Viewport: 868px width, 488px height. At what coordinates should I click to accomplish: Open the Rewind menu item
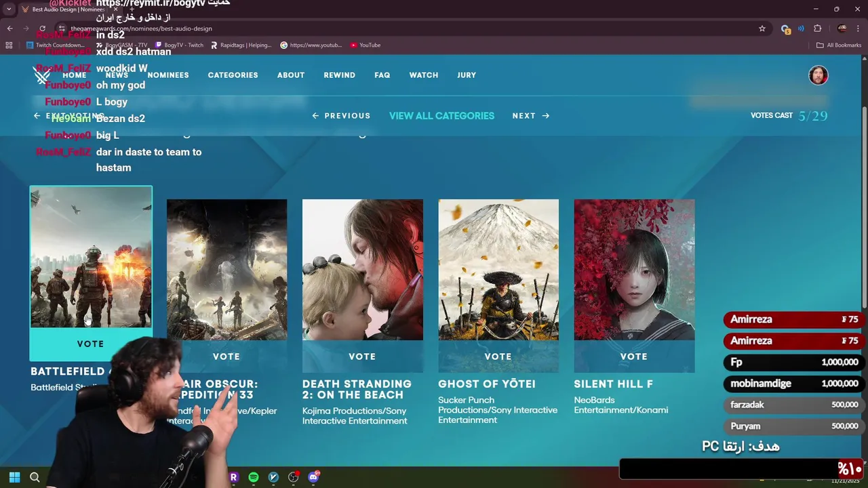pos(339,75)
